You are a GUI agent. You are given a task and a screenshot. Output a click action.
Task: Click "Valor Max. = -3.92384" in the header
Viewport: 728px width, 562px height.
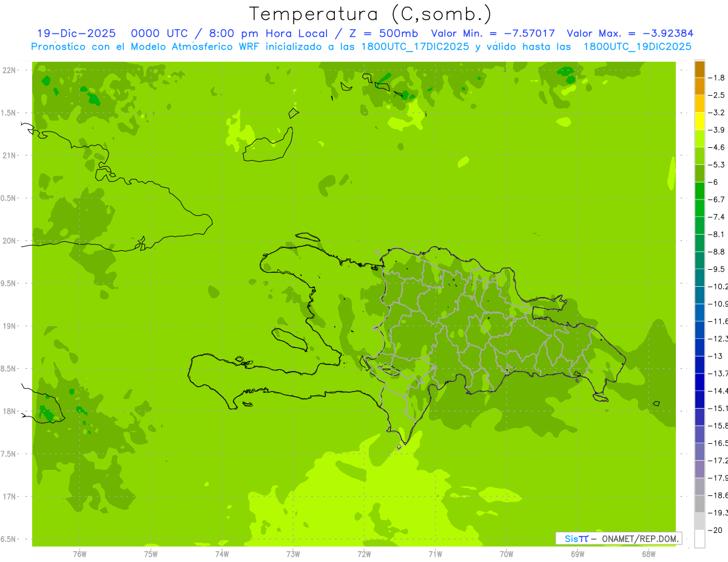pyautogui.click(x=630, y=34)
